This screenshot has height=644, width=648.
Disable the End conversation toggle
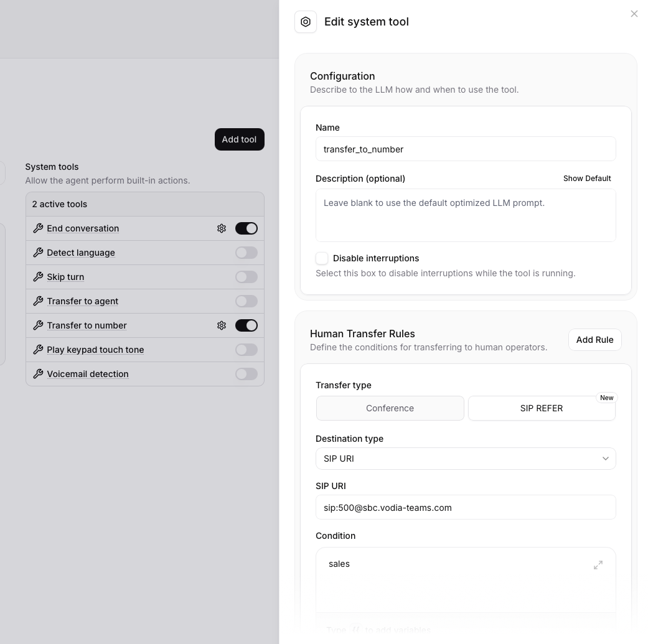(247, 228)
